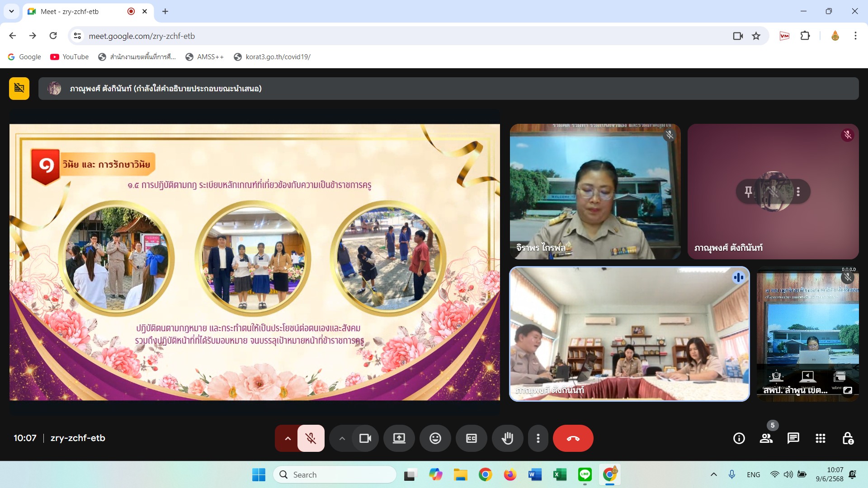868x488 pixels.
Task: Click the ENG language indicator
Action: 753,475
